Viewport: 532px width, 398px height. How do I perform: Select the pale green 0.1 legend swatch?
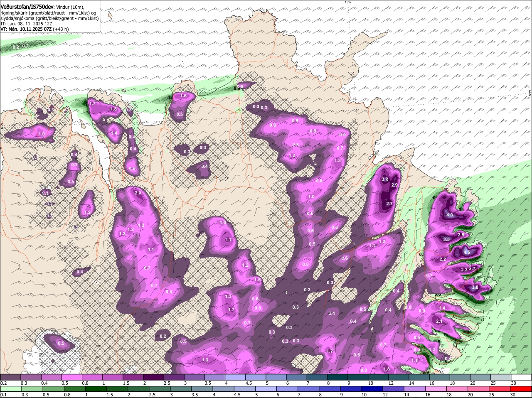pos(10,389)
